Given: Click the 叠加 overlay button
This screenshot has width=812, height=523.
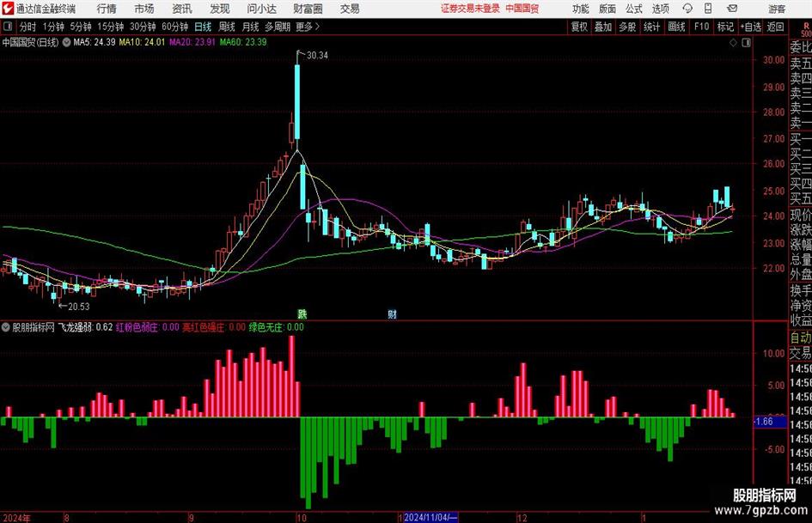Looking at the screenshot, I should 603,27.
